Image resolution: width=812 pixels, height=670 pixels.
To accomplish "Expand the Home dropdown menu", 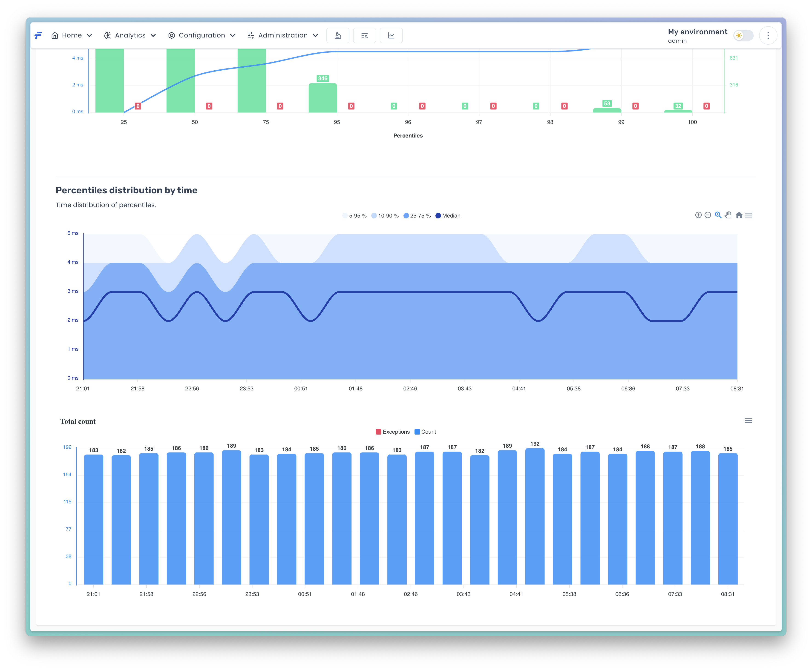I will (x=72, y=35).
